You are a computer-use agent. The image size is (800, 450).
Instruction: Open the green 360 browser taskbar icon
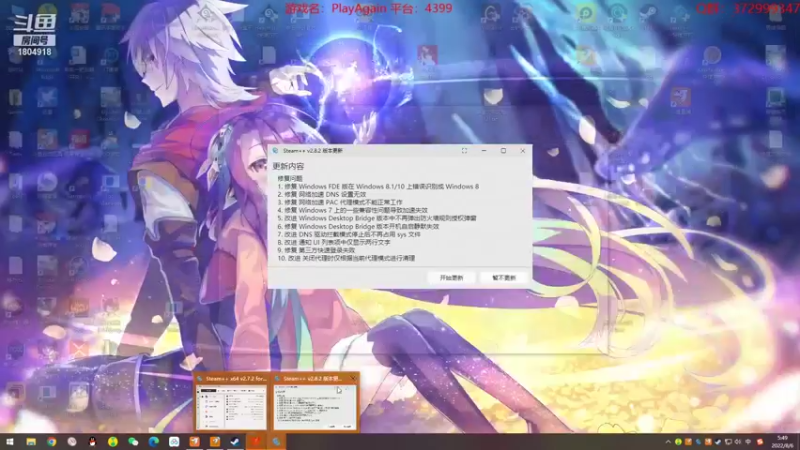(x=113, y=441)
